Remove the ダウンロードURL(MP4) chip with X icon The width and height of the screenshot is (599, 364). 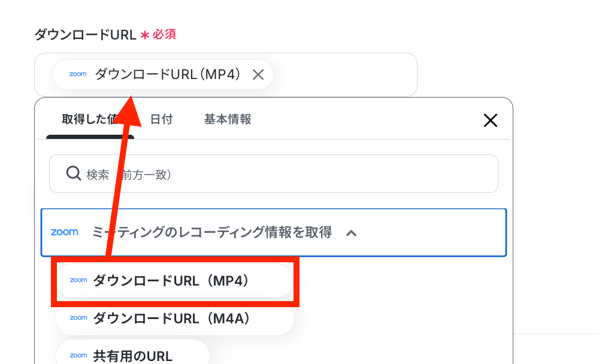(x=258, y=75)
